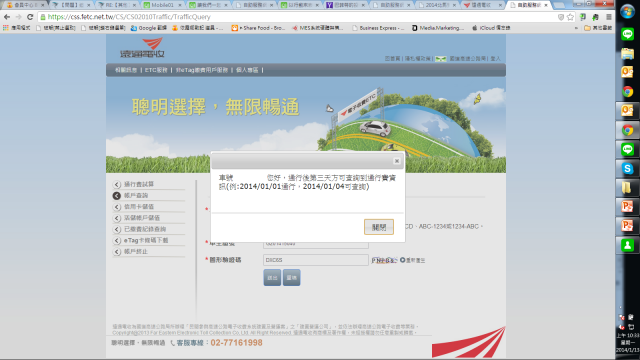Open the active Chrome taskbar icon
Viewport: 640px width, 360px height.
pyautogui.click(x=627, y=130)
